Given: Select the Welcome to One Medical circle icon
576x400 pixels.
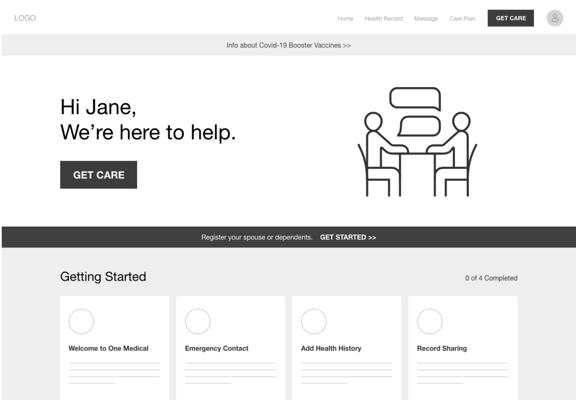Looking at the screenshot, I should pyautogui.click(x=81, y=321).
